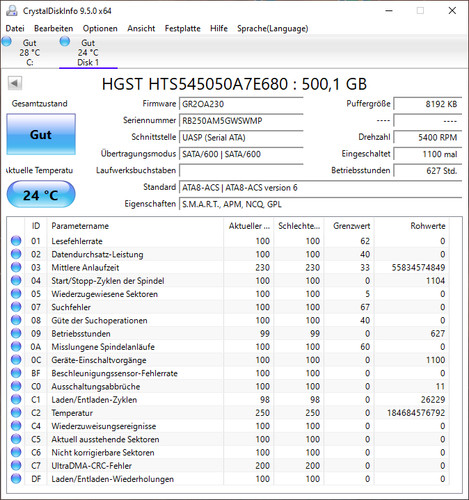Click status orb of Nicht korrigierbare Sektoren row
Image resolution: width=469 pixels, height=500 pixels.
(x=16, y=452)
